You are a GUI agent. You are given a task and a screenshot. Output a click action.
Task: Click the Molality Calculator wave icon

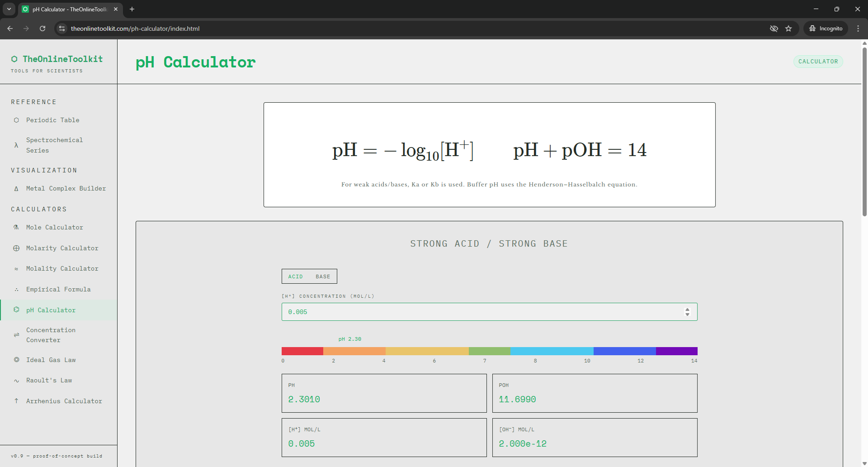pyautogui.click(x=16, y=269)
